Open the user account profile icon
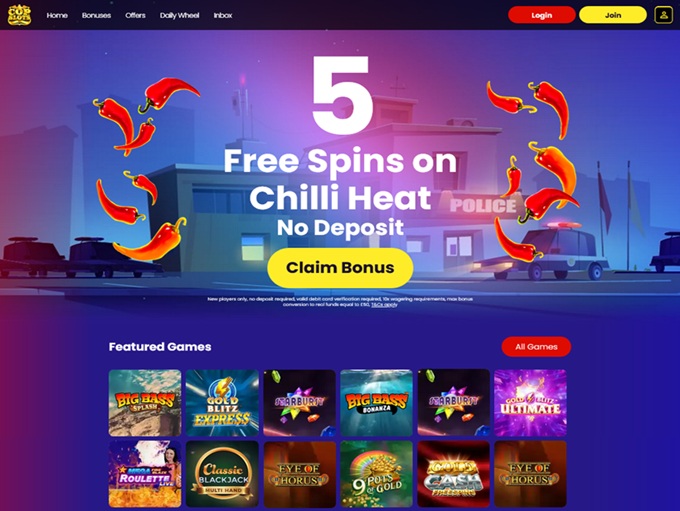This screenshot has height=511, width=680. [664, 15]
